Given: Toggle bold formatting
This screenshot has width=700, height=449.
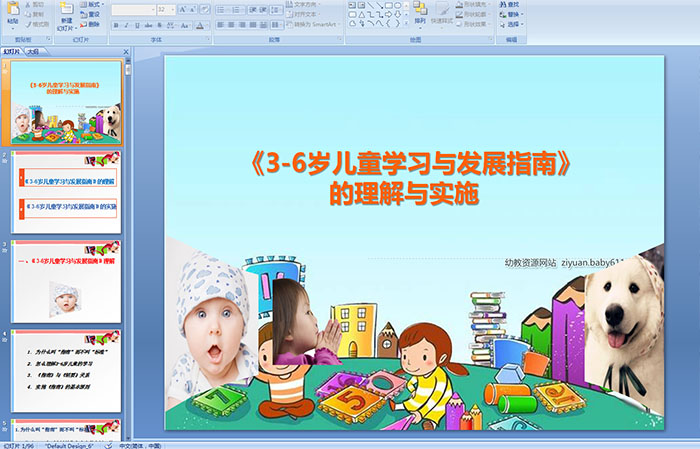Looking at the screenshot, I should [116, 25].
